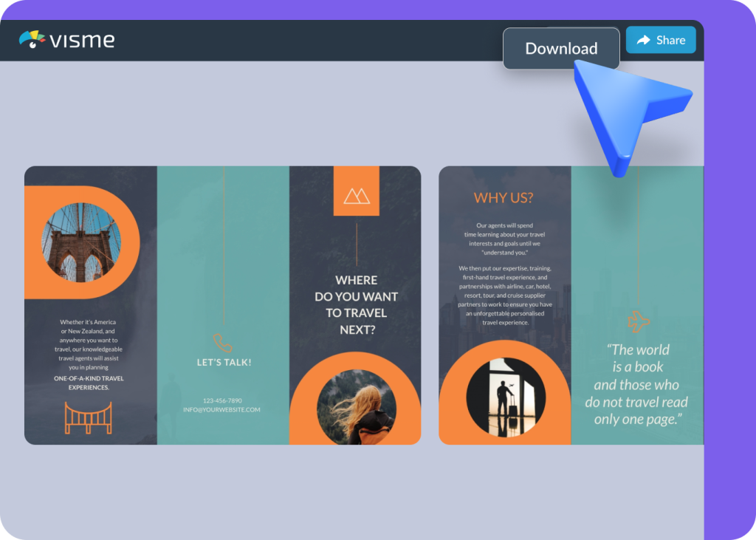The width and height of the screenshot is (756, 540).
Task: Click the WHERE DO YOU WANT TO TRAVEL NEXT text
Action: point(356,304)
